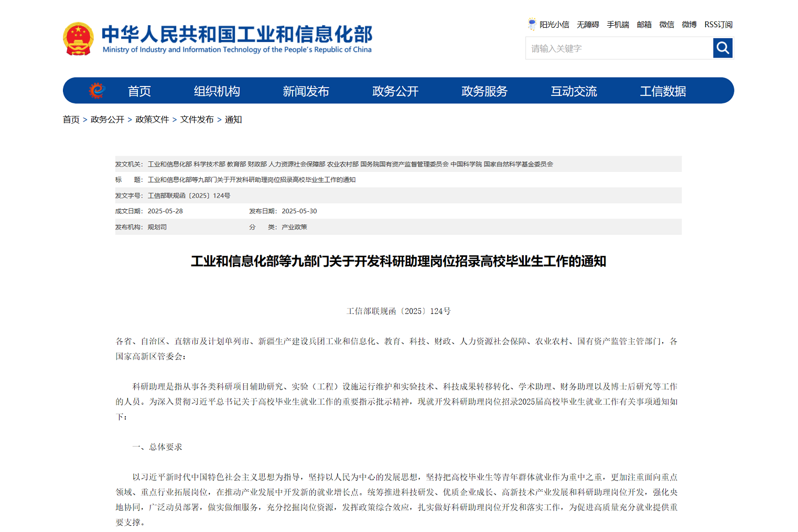Click the swirl icon in navigation bar
Screen dimensions: 798x532
coord(97,91)
